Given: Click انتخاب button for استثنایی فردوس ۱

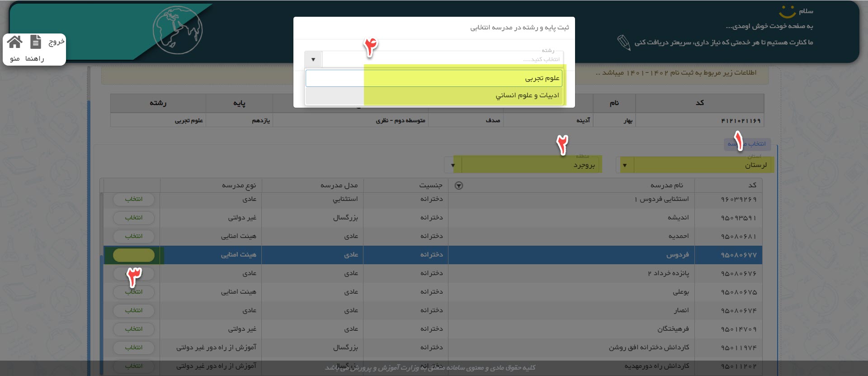Looking at the screenshot, I should pos(133,199).
